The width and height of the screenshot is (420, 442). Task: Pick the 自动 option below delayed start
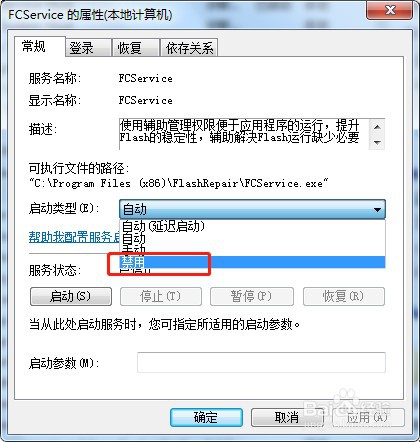(252, 238)
